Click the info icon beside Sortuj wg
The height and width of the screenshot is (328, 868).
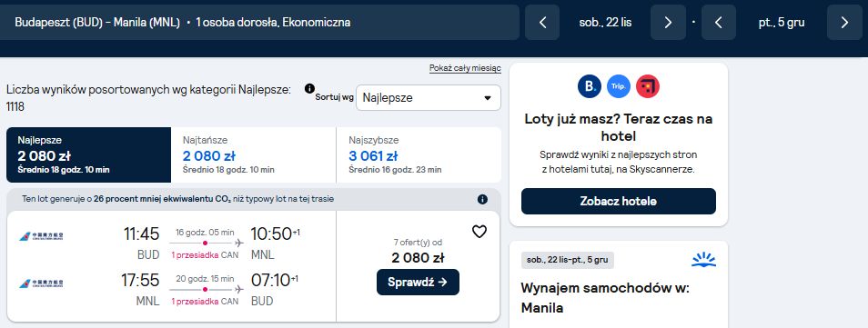(x=309, y=88)
